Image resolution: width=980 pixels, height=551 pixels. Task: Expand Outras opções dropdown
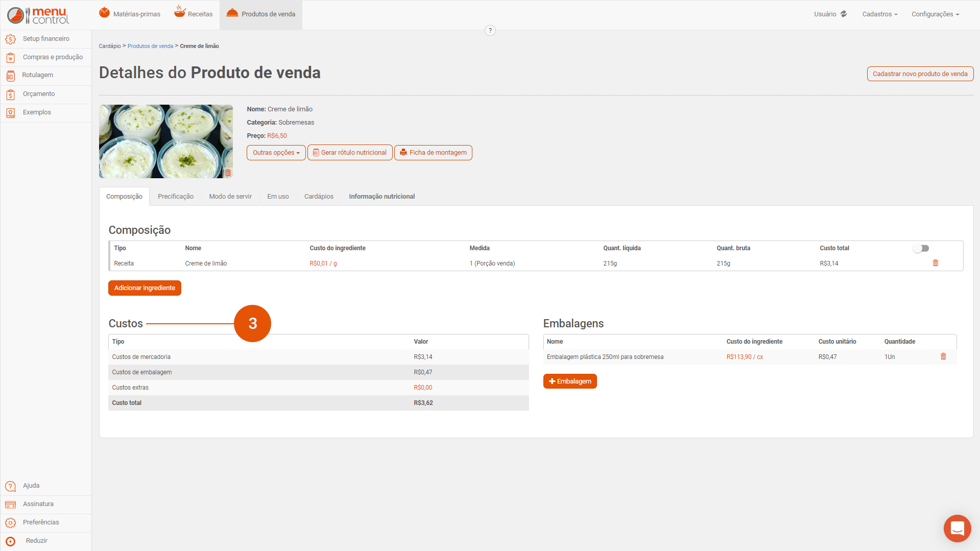click(276, 153)
